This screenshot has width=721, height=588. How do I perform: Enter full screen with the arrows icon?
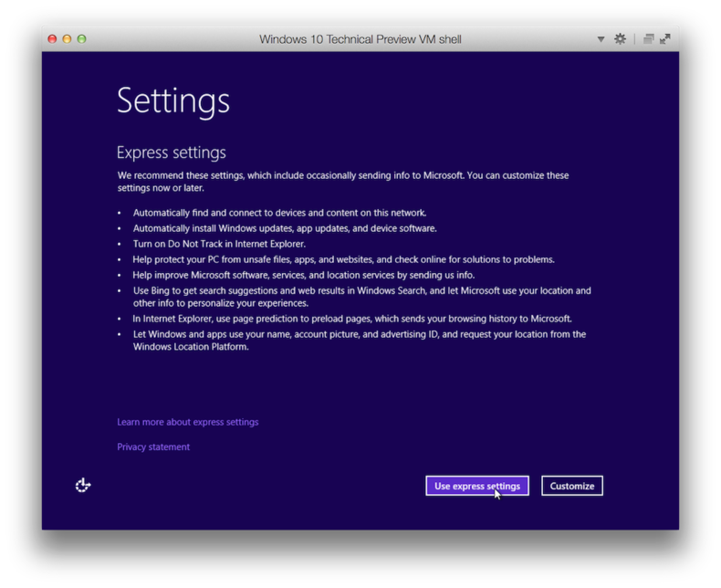pyautogui.click(x=665, y=39)
